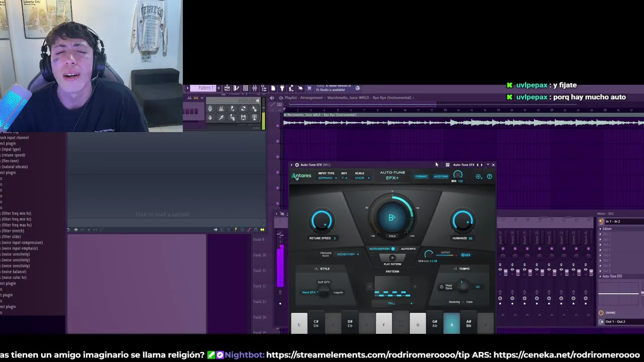Click the G key on Auto-Tune keyboard
The width and height of the screenshot is (644, 362).
click(x=418, y=324)
